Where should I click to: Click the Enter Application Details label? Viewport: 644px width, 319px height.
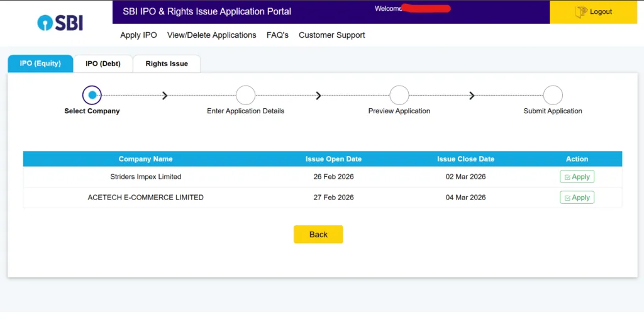pyautogui.click(x=246, y=111)
